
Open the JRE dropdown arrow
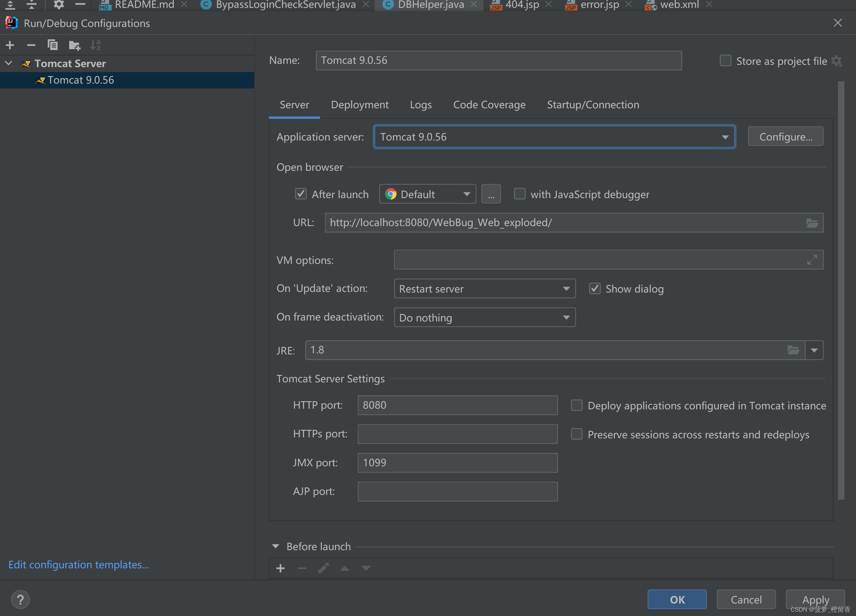point(814,350)
